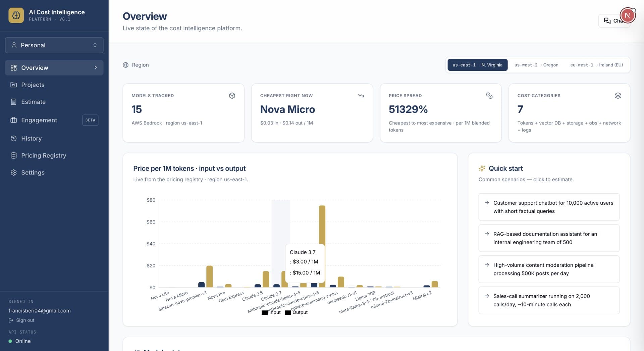Click the Settings gear icon
This screenshot has height=351, width=644.
13,173
